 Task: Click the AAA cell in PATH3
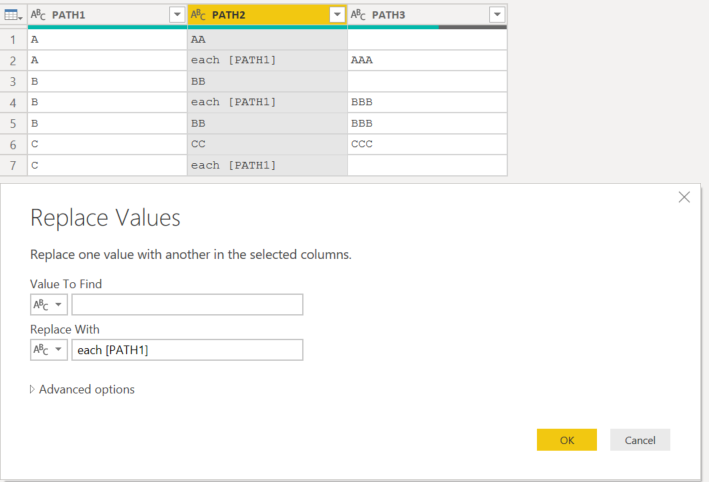pyautogui.click(x=427, y=61)
